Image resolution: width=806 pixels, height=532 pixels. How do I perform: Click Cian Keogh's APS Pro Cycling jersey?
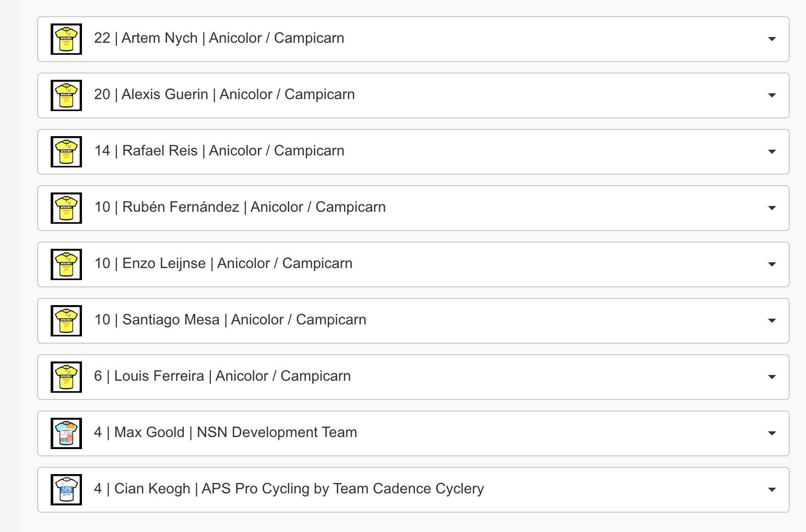pos(66,490)
